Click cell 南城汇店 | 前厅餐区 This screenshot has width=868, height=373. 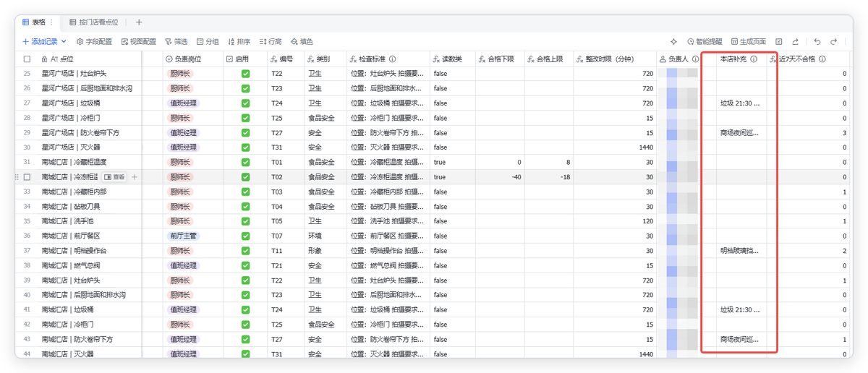71,236
